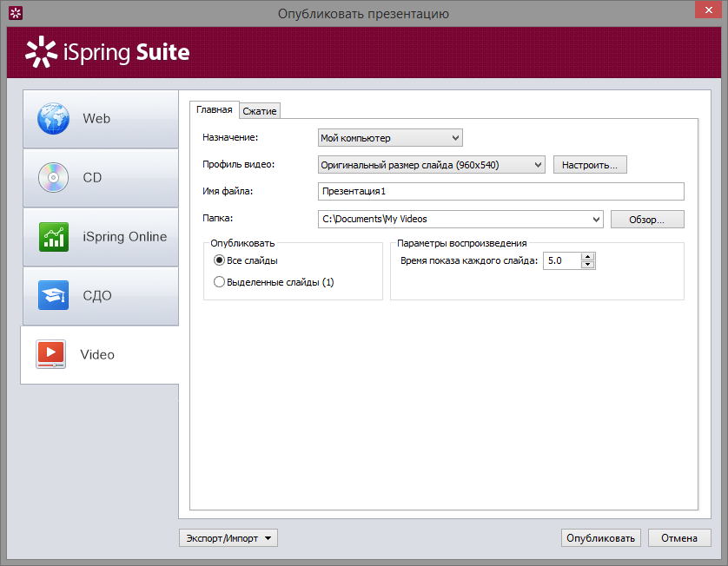Click the Обзор... browse button
Image resolution: width=728 pixels, height=566 pixels.
coord(646,220)
